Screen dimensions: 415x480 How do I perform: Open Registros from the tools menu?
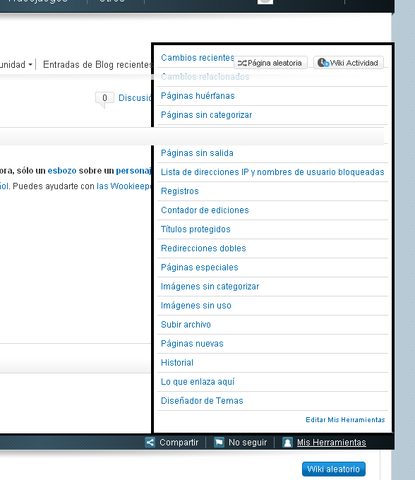pyautogui.click(x=180, y=191)
